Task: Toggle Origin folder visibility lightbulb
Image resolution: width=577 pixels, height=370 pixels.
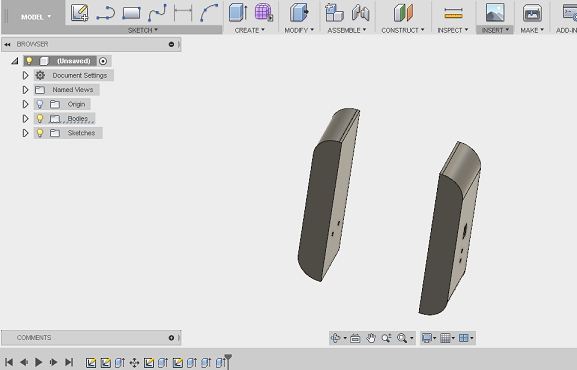Action: [40, 104]
